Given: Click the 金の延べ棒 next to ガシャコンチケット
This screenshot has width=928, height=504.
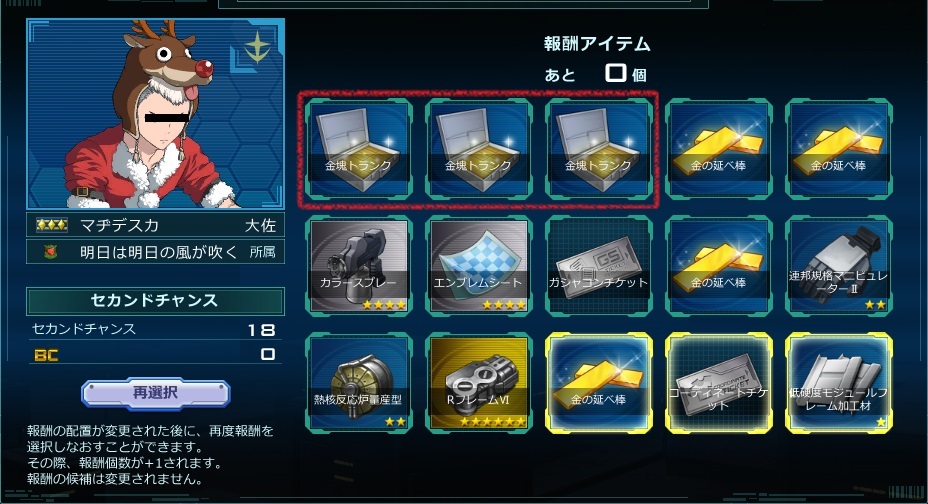Looking at the screenshot, I should tap(719, 266).
